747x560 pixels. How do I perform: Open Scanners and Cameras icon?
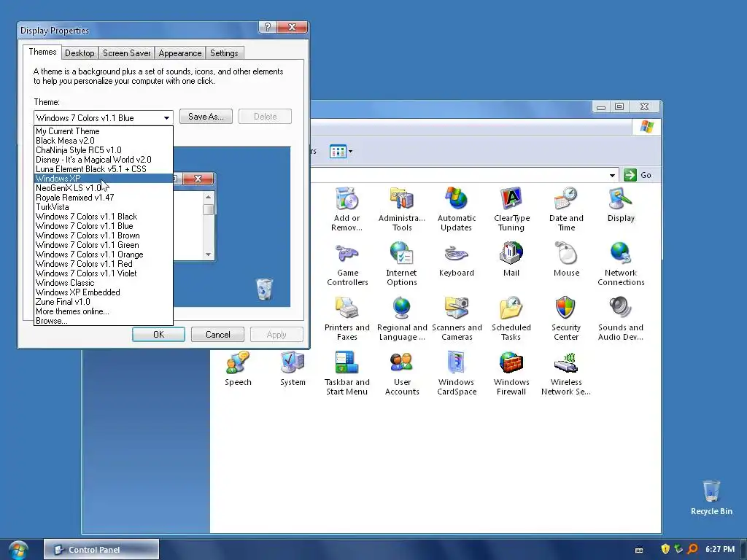coord(457,319)
